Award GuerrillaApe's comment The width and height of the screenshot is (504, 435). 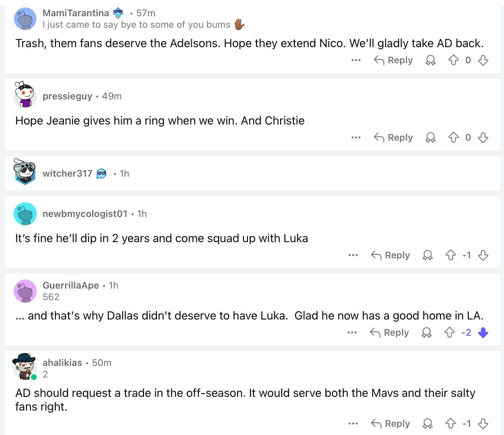pyautogui.click(x=427, y=332)
